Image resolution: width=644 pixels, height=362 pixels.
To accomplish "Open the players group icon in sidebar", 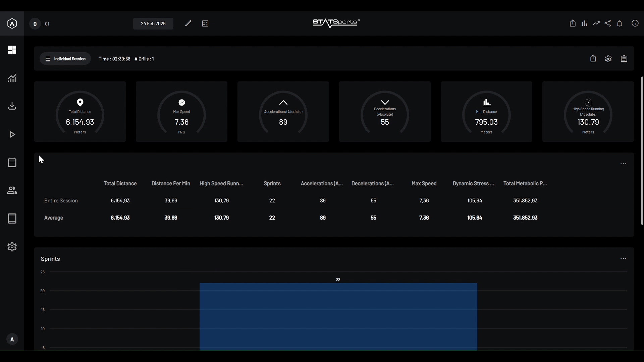I will pyautogui.click(x=12, y=190).
